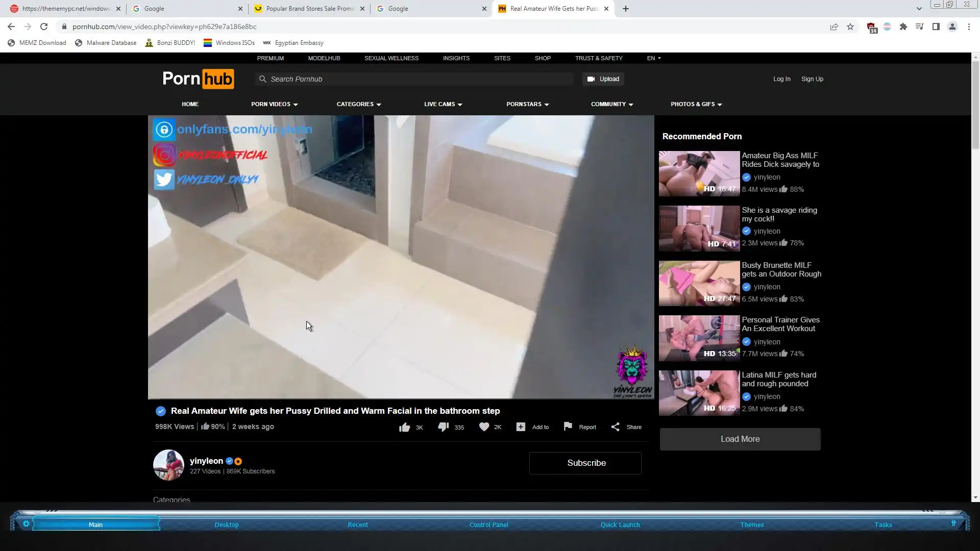Click the Subscribe button
Image resolution: width=980 pixels, height=551 pixels.
(585, 463)
